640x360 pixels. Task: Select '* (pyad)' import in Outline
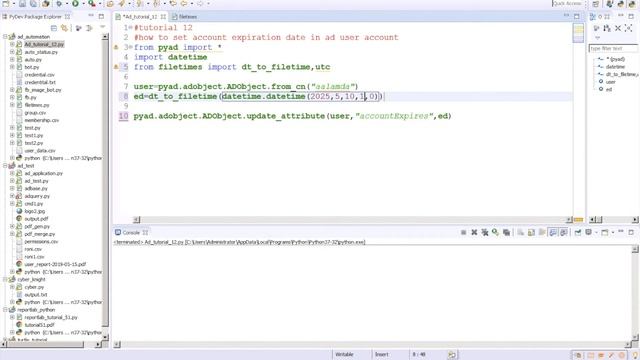[616, 59]
